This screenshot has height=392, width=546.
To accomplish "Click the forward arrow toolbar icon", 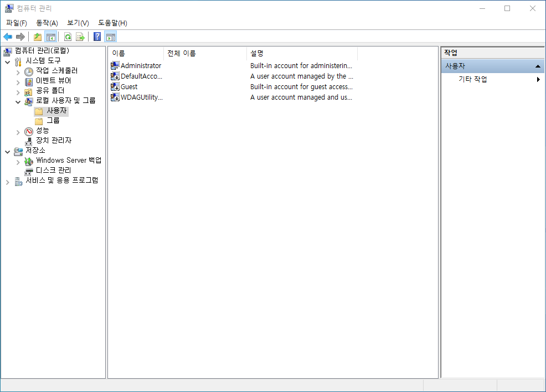I will tap(20, 37).
